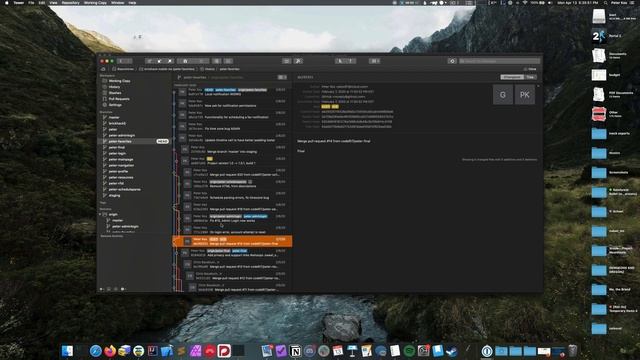
Task: Select the master branch under Branches
Action: [114, 117]
